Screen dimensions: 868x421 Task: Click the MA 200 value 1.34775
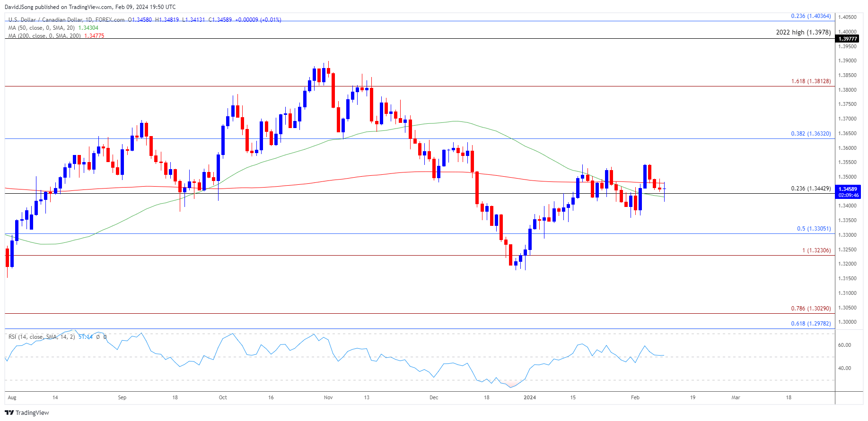coord(94,36)
